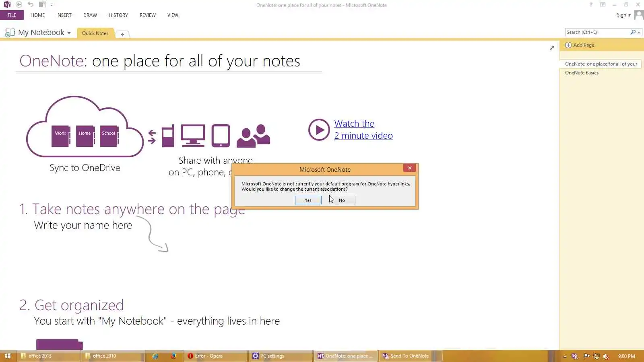The width and height of the screenshot is (644, 362).
Task: Click the mobile phone device icon
Action: click(x=168, y=136)
